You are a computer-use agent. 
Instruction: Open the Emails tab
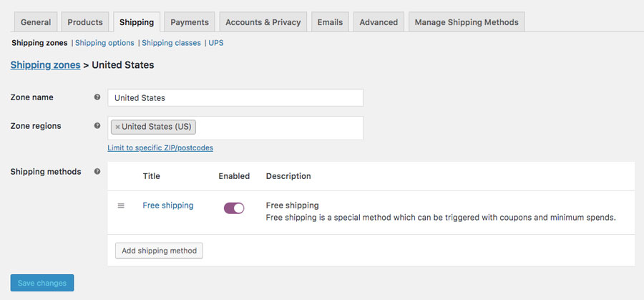[330, 22]
